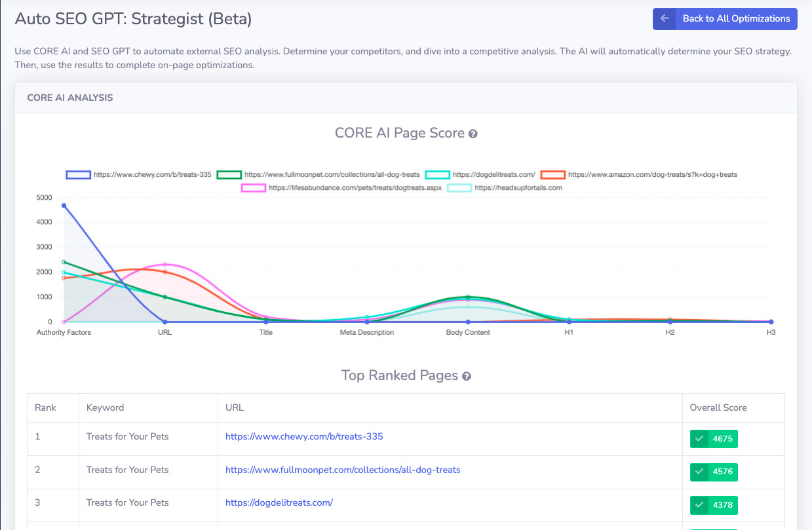Toggle chewy.com legend color swatch
The width and height of the screenshot is (812, 530).
pyautogui.click(x=78, y=175)
